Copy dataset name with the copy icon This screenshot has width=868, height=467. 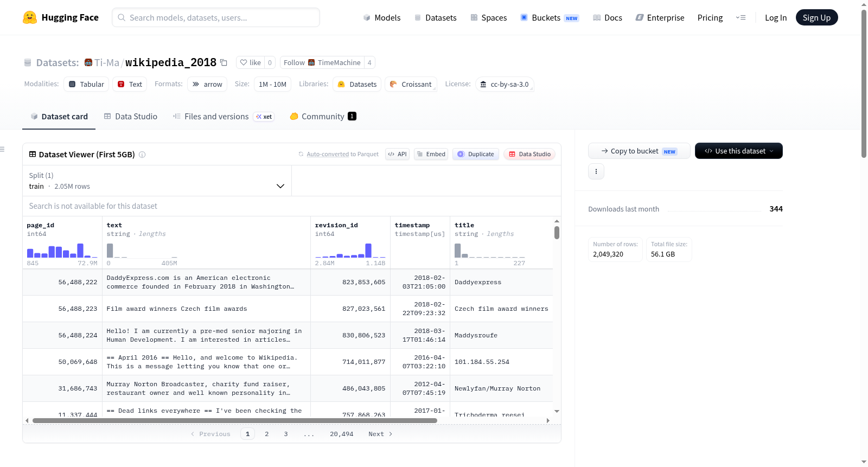224,62
